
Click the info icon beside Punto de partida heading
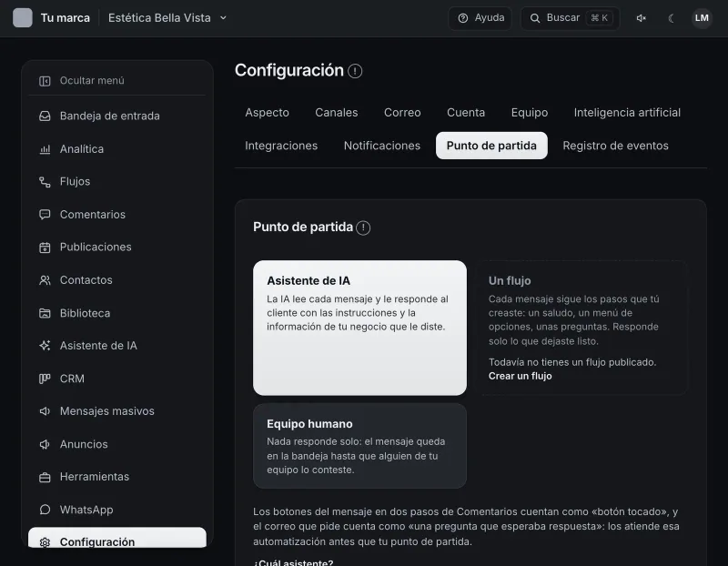[x=363, y=228]
